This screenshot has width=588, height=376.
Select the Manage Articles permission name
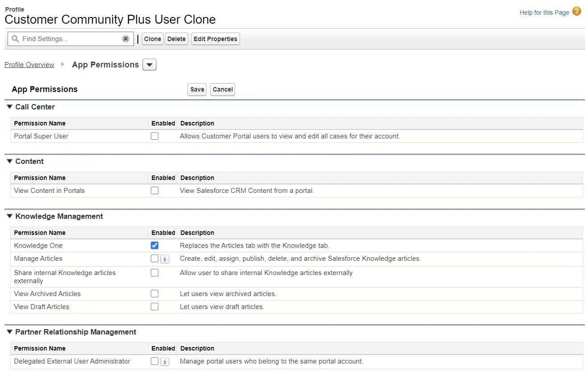pos(38,259)
